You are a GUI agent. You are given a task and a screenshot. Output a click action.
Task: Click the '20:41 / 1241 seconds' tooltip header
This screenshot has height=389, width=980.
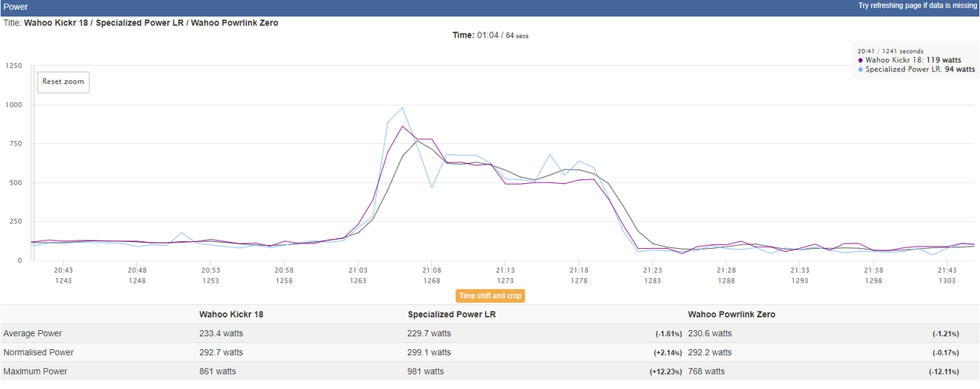(x=890, y=51)
